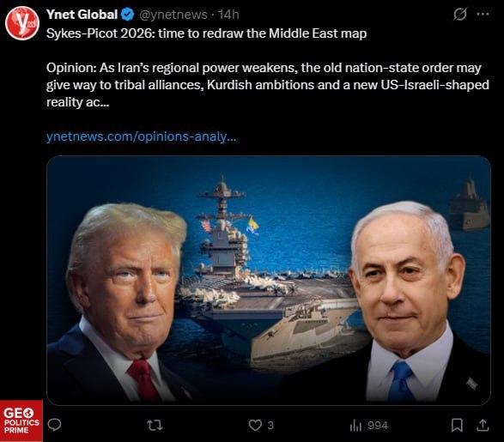Click the Sykes-Picot 2026 headline text

(x=206, y=33)
